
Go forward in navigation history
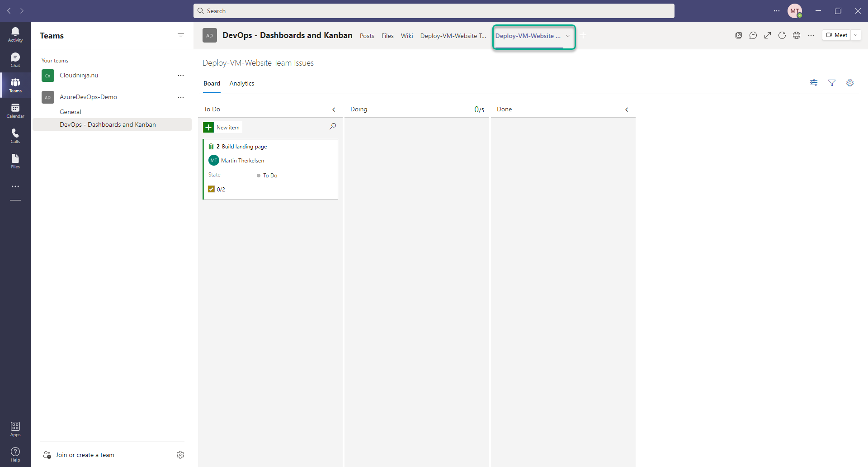tap(22, 11)
